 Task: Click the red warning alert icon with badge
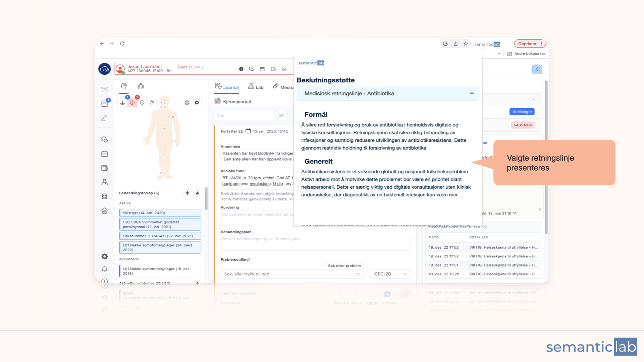(x=132, y=103)
